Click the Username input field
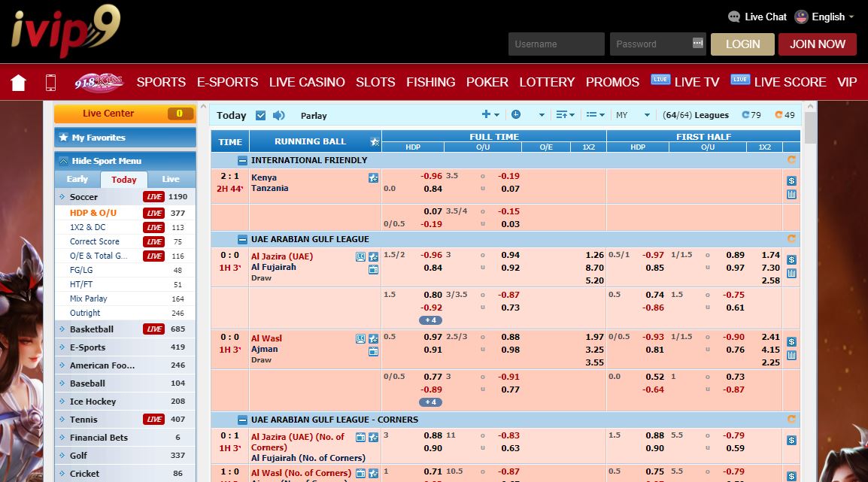This screenshot has height=482, width=868. tap(556, 44)
